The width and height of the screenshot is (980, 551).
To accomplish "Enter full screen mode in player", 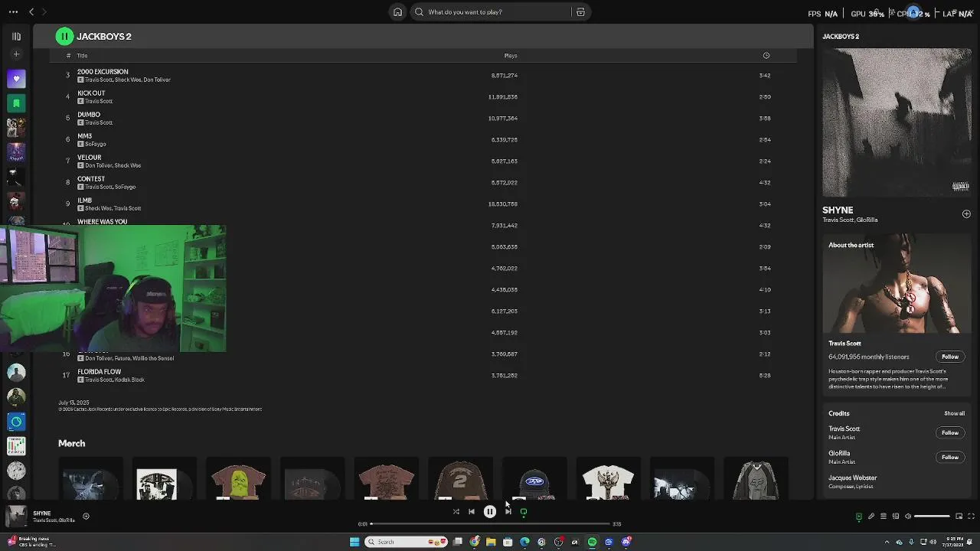I will pos(971,517).
